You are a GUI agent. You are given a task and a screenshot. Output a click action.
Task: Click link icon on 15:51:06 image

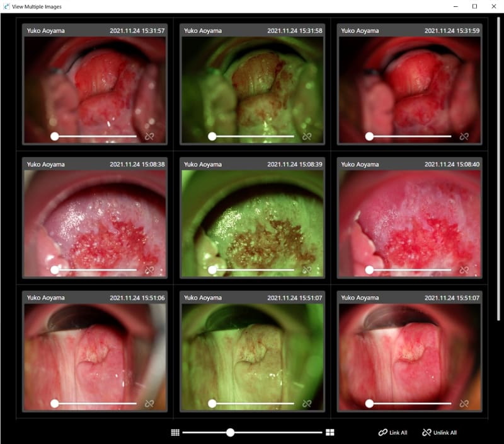(x=149, y=403)
